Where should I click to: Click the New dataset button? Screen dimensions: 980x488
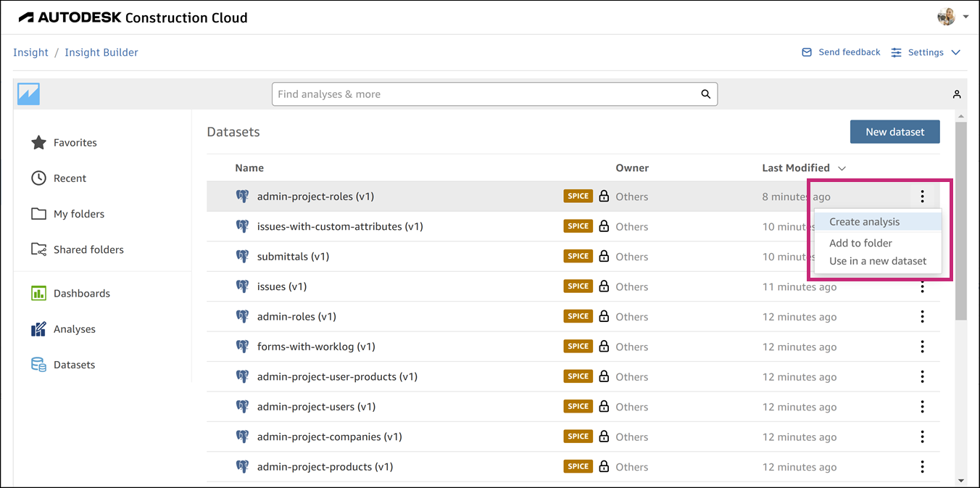click(894, 132)
